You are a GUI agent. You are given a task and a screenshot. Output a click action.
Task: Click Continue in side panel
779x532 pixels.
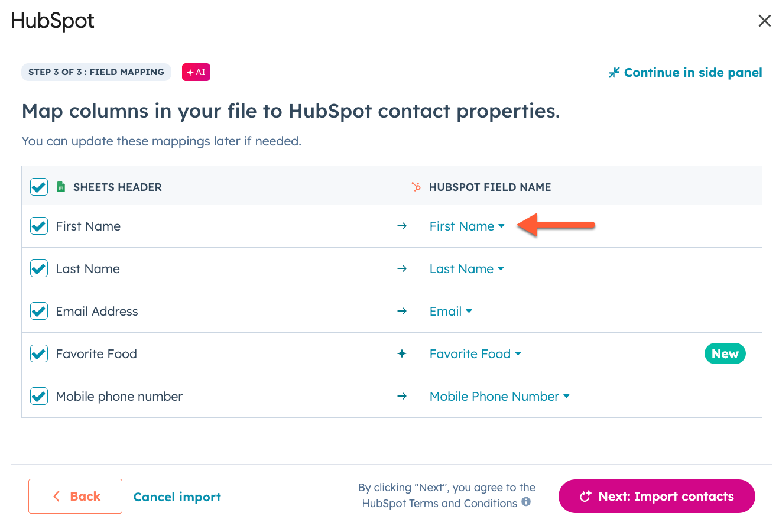point(692,72)
